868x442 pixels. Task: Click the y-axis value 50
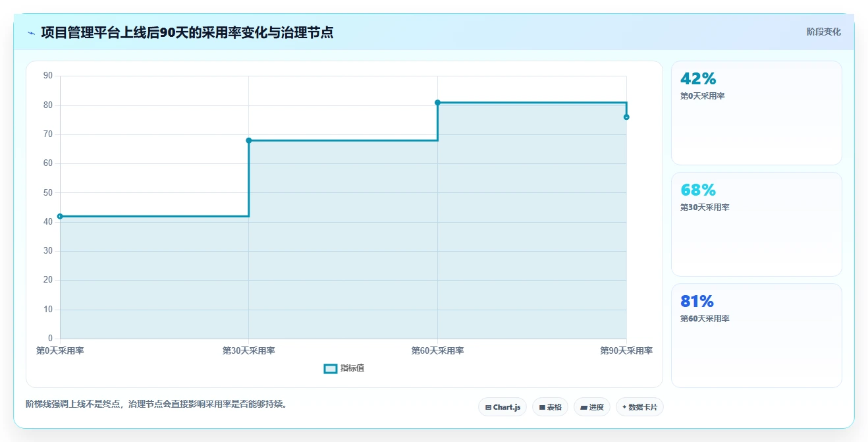48,192
